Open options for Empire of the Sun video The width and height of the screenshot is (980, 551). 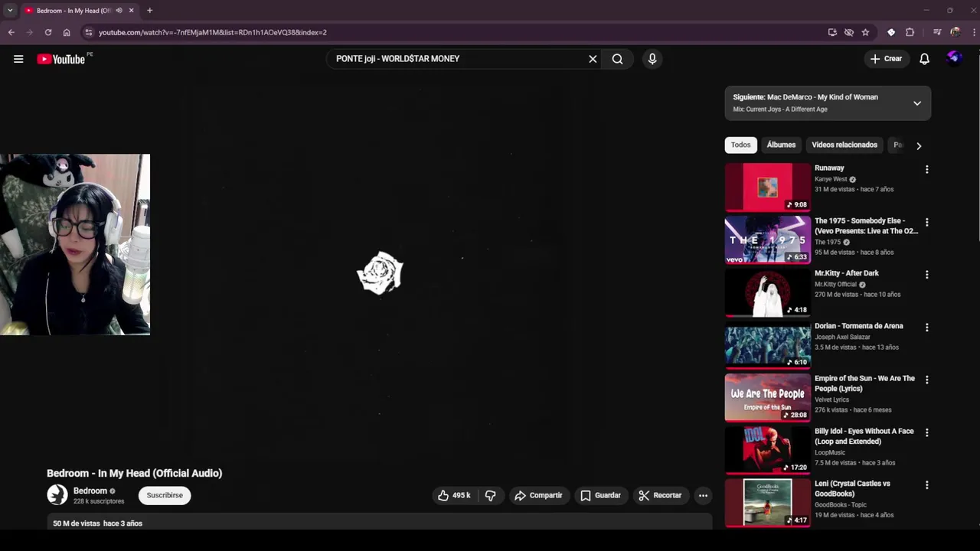926,380
